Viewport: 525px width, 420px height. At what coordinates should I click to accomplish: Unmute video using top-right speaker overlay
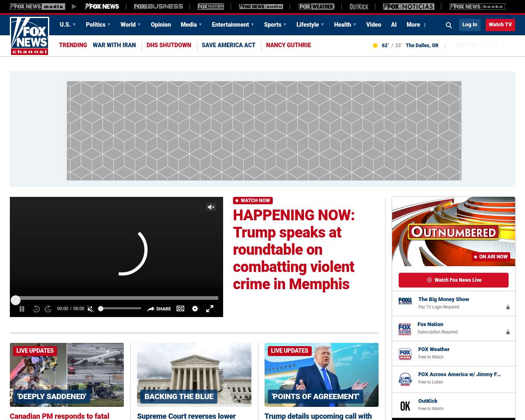[x=211, y=207]
